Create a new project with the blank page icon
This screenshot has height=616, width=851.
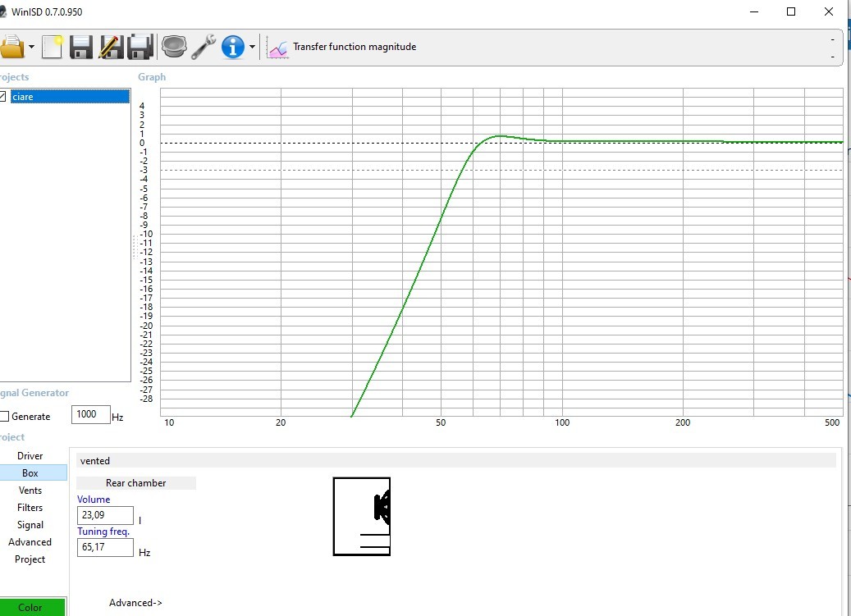point(53,47)
